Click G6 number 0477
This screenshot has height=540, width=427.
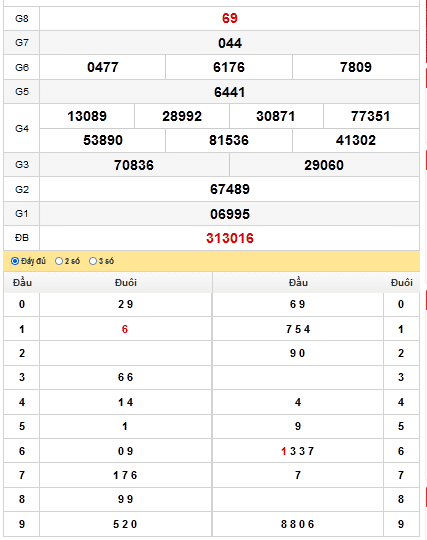click(103, 67)
